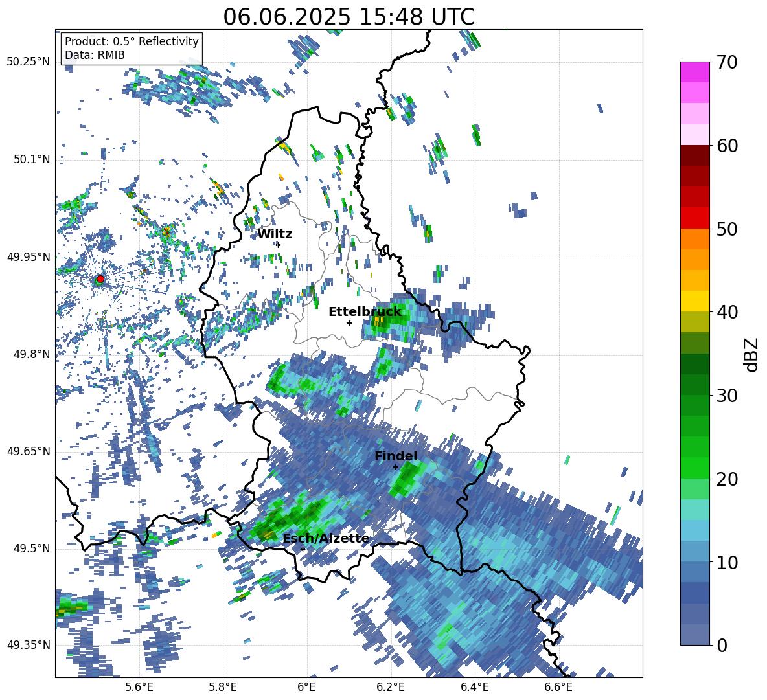Click the 6°E longitude label

(x=306, y=687)
